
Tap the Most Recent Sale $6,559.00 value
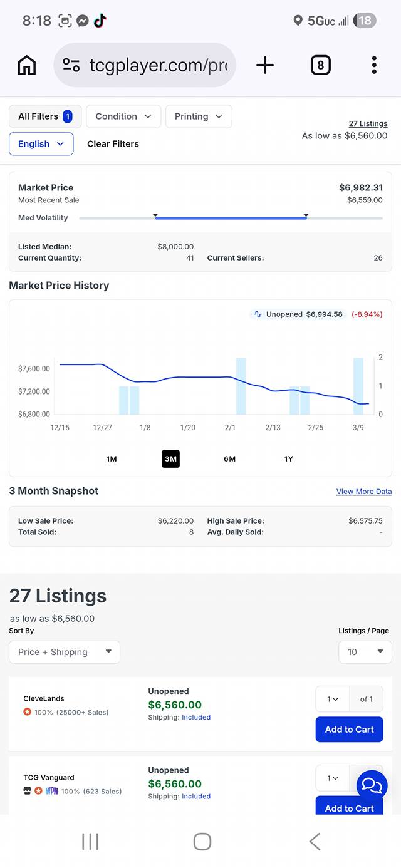tap(365, 200)
